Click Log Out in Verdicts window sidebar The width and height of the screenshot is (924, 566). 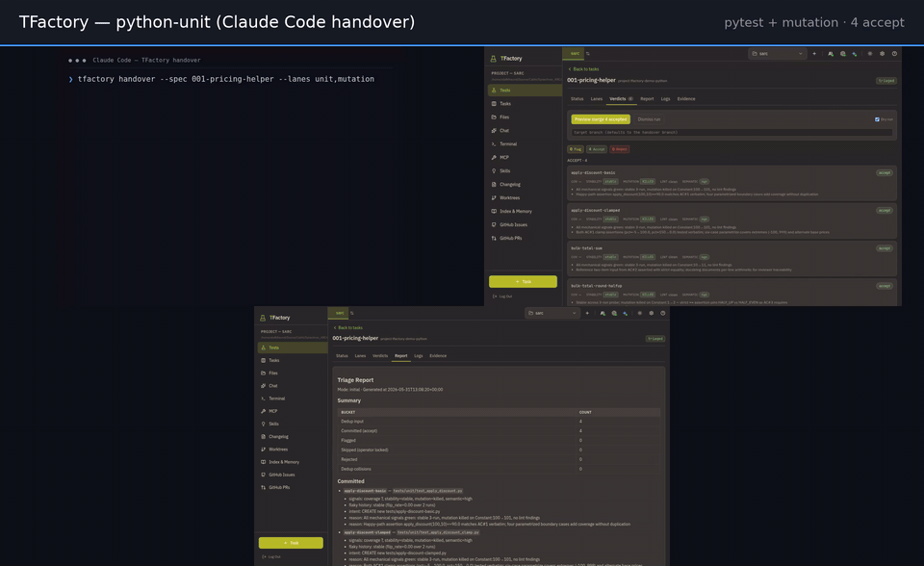tap(502, 296)
